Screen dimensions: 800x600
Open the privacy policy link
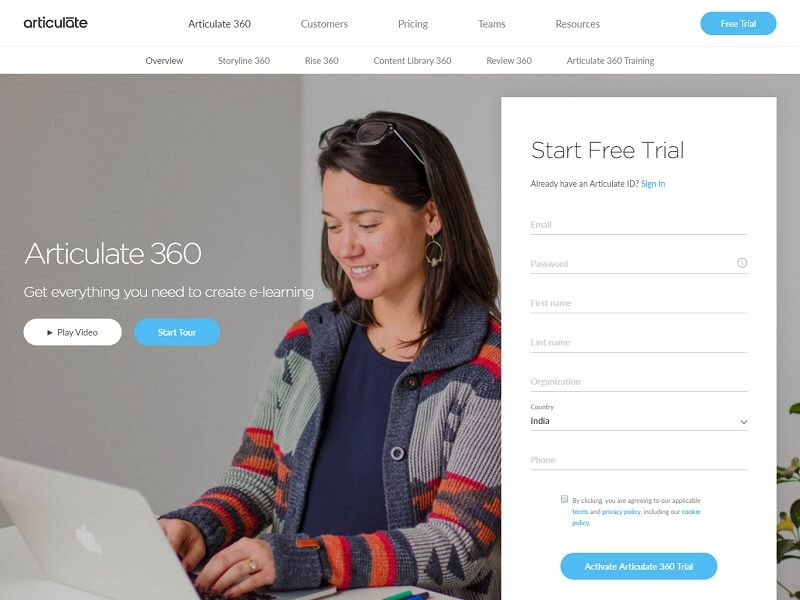click(621, 512)
